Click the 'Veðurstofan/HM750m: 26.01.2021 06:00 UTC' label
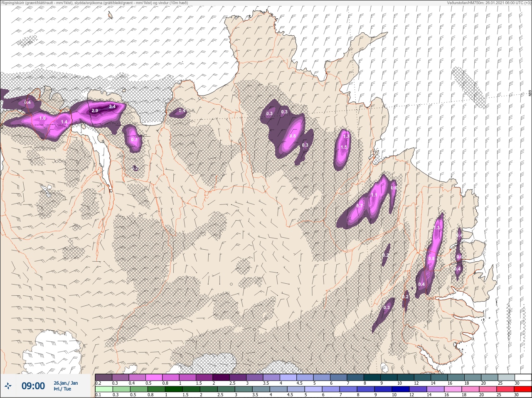The width and height of the screenshot is (532, 398). [490, 2]
